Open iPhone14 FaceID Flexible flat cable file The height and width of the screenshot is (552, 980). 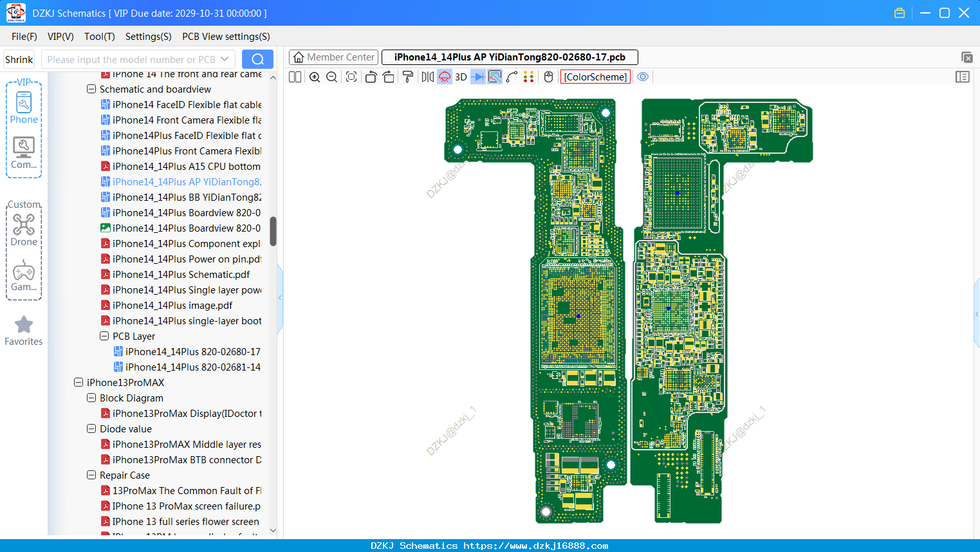coord(181,105)
